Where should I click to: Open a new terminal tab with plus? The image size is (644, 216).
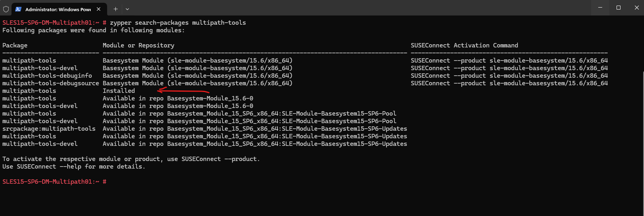point(115,9)
